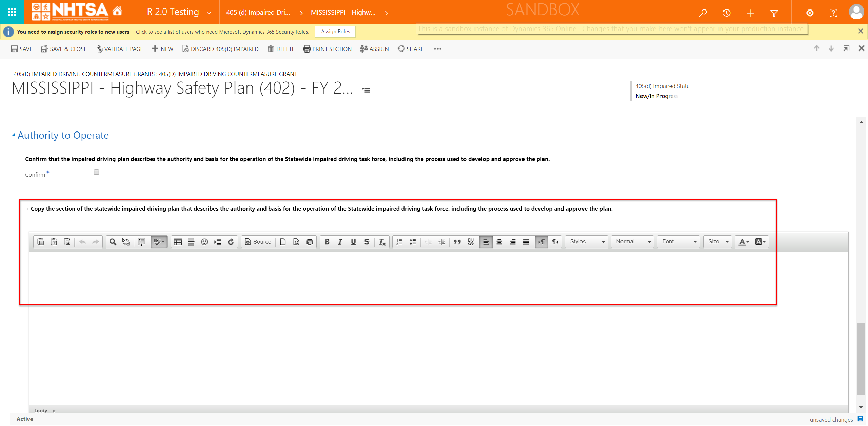Open the text color picker
The height and width of the screenshot is (426, 868).
[743, 242]
